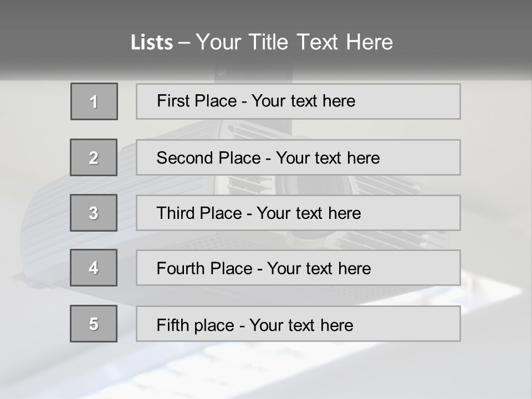
Task: Select the Fifth place text box
Action: pyautogui.click(x=298, y=324)
